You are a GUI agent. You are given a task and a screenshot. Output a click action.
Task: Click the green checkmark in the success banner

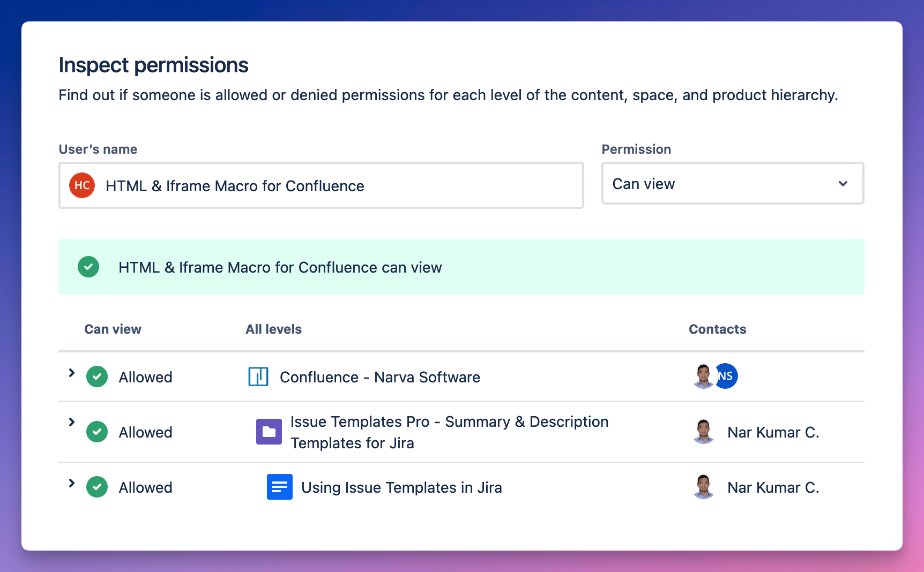coord(88,267)
